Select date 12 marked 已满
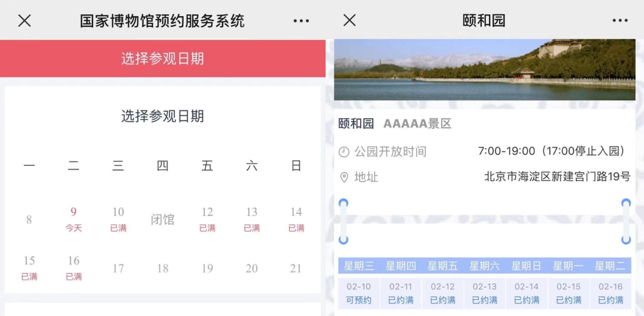This screenshot has height=316, width=644. pyautogui.click(x=208, y=219)
